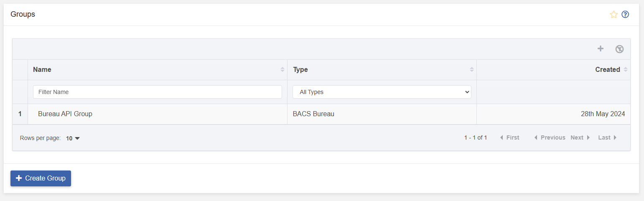The height and width of the screenshot is (201, 644).
Task: Go to the Last page
Action: [x=608, y=137]
